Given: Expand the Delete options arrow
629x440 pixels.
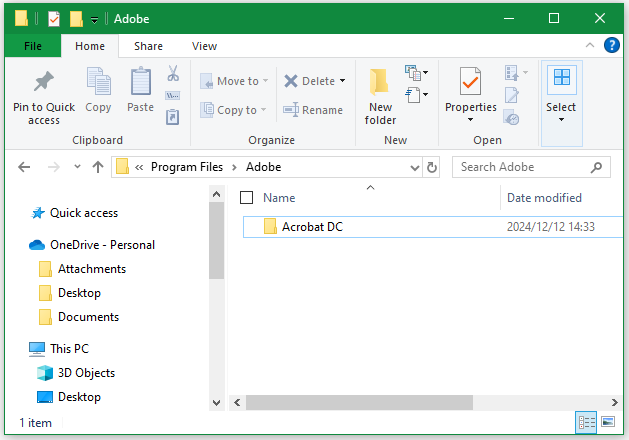Looking at the screenshot, I should coord(343,81).
